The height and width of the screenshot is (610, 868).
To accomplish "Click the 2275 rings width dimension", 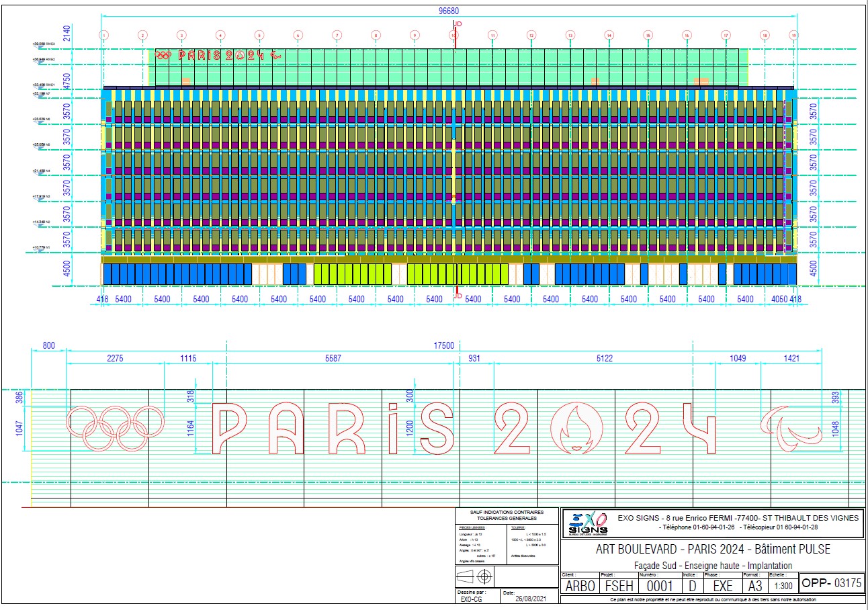I will (x=115, y=358).
